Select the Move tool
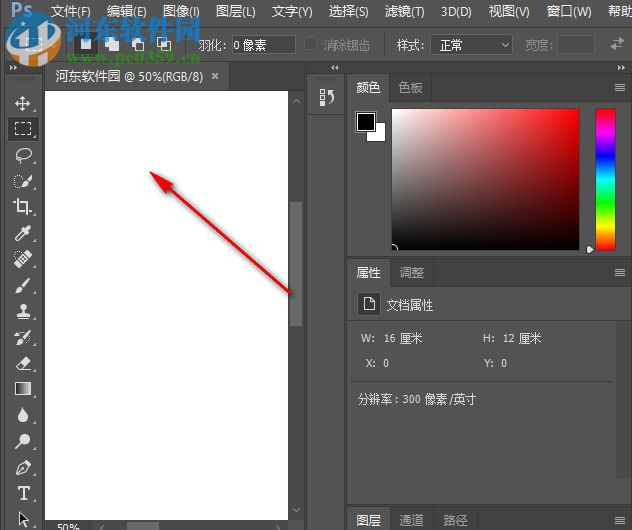Image resolution: width=632 pixels, height=530 pixels. tap(23, 103)
